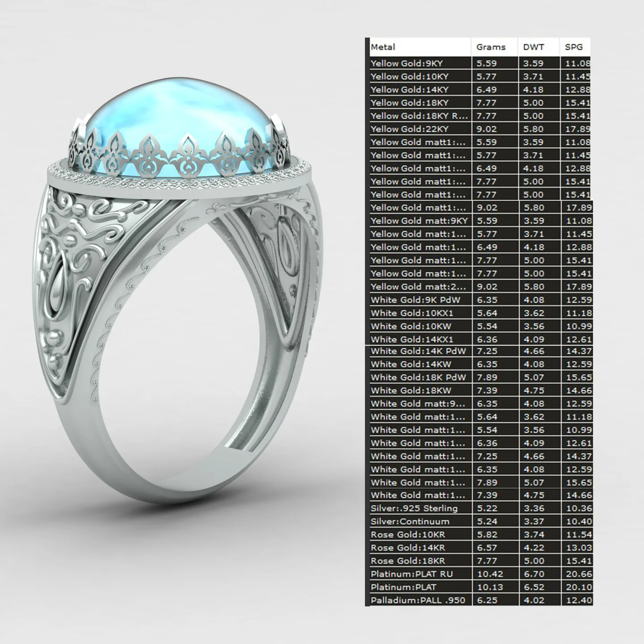
Task: Choose the White Gold:10KW metal name
Action: pyautogui.click(x=411, y=326)
